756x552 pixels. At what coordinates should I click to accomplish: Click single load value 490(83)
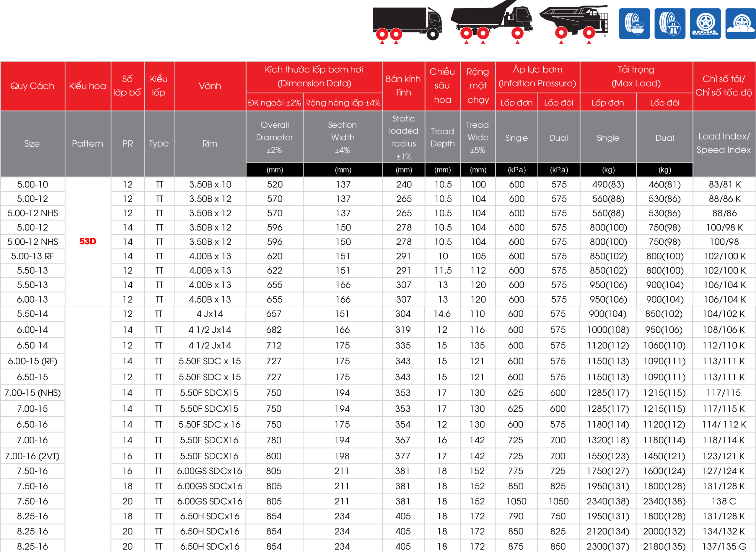coord(608,184)
